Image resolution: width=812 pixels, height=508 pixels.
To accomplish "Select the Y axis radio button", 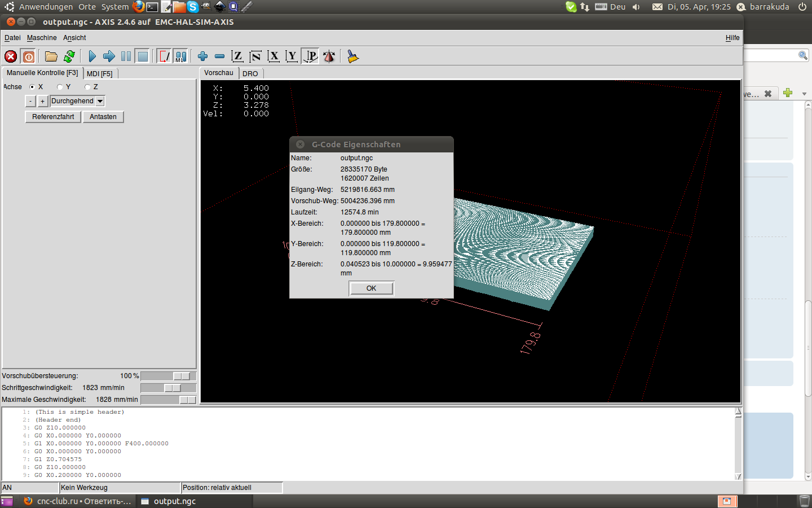I will [x=60, y=87].
